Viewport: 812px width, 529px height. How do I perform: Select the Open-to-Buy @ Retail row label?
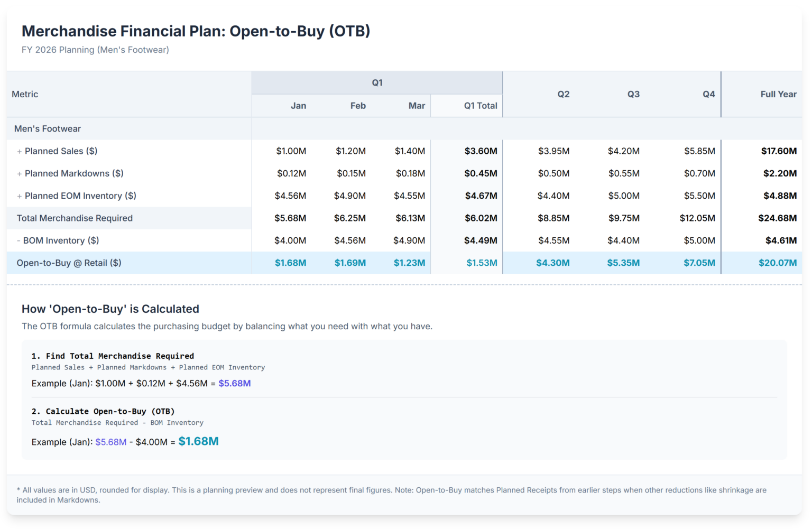pos(69,263)
